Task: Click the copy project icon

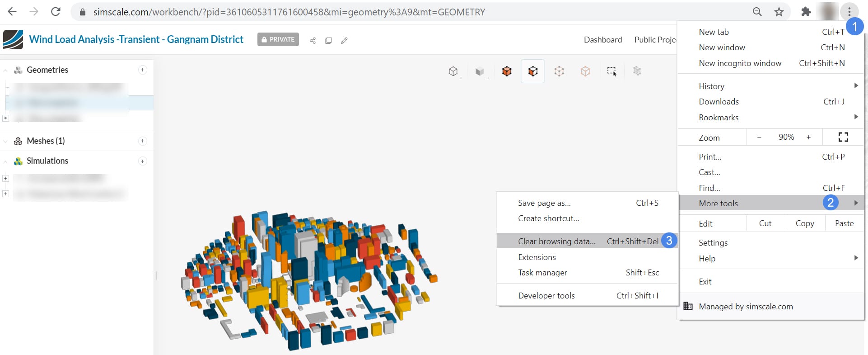Action: click(x=328, y=41)
